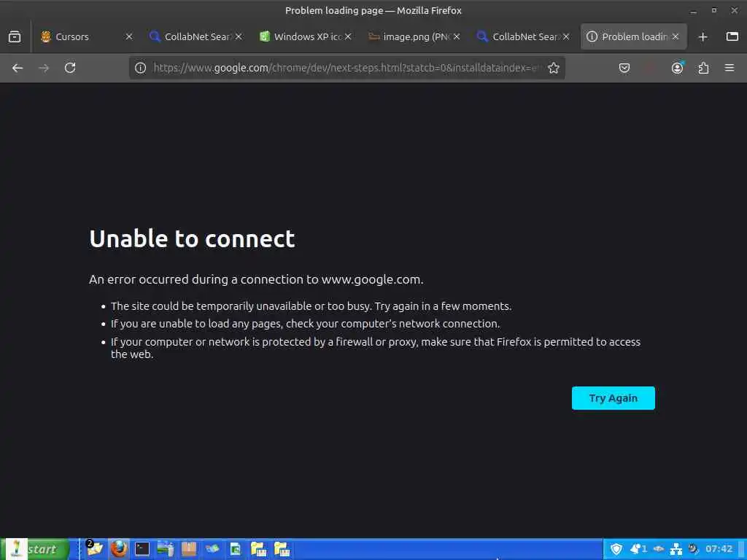Click the 07:42 clock in the tray
The image size is (747, 560).
pos(719,549)
